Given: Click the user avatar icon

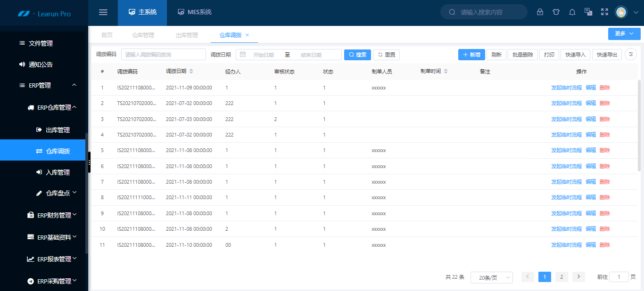Looking at the screenshot, I should coord(621,12).
